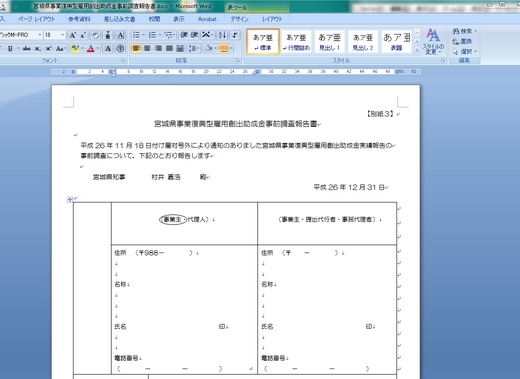Viewport: 520px width, 379px height.
Task: Increase paragraph indent
Action: [x=194, y=35]
